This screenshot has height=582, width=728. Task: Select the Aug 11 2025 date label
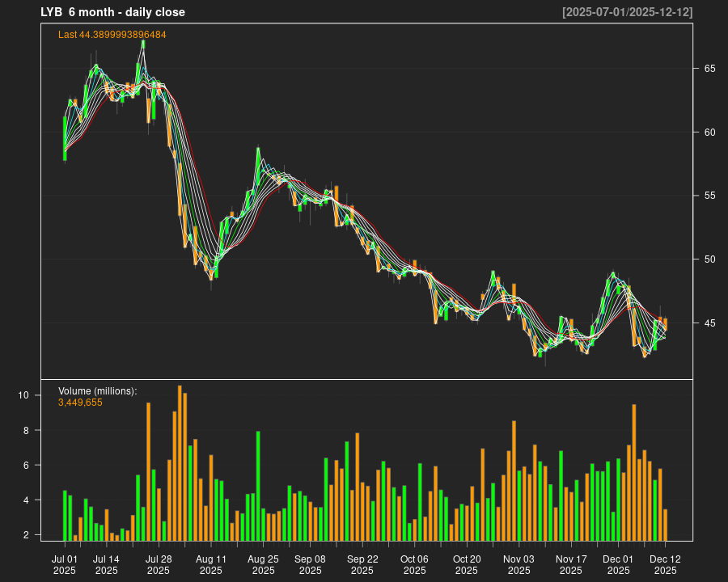click(211, 564)
